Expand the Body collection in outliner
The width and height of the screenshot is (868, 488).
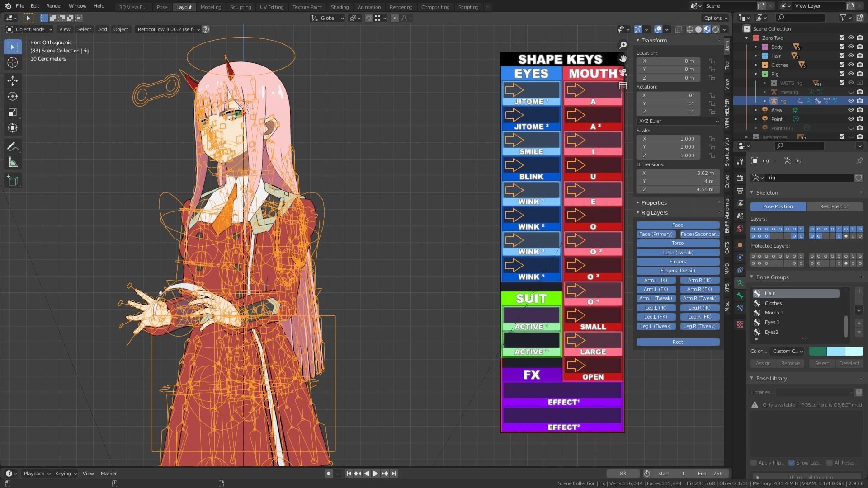(x=755, y=47)
